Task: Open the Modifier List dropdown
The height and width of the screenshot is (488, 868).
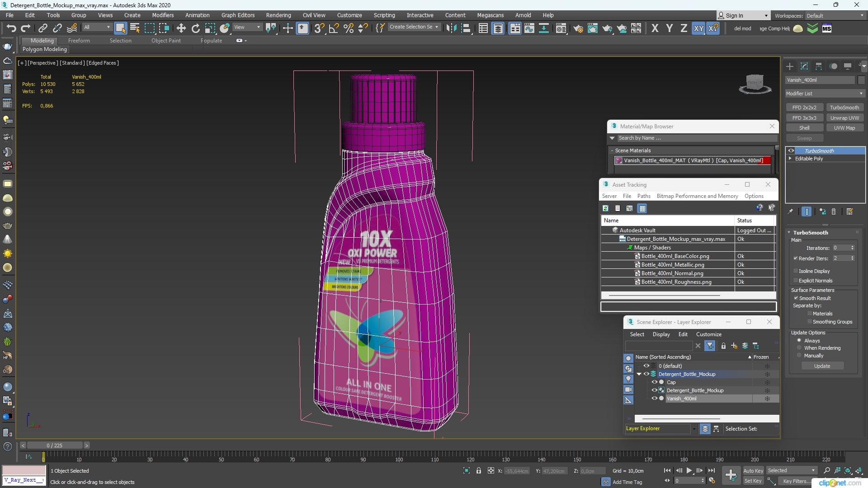Action: [825, 94]
